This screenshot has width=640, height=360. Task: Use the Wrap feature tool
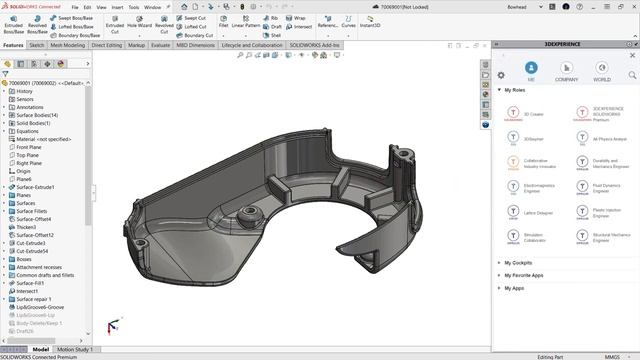[x=296, y=18]
